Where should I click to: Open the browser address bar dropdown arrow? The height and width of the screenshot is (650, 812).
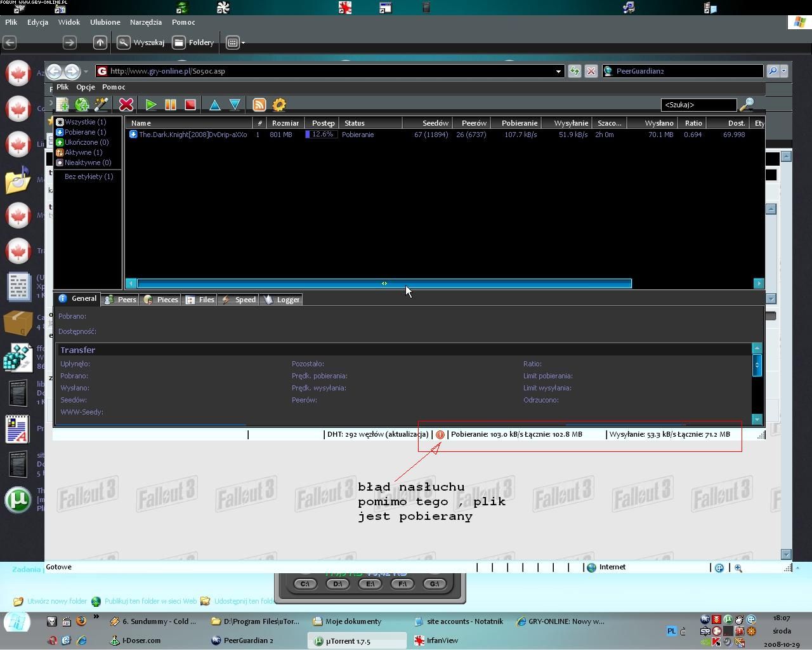click(558, 71)
